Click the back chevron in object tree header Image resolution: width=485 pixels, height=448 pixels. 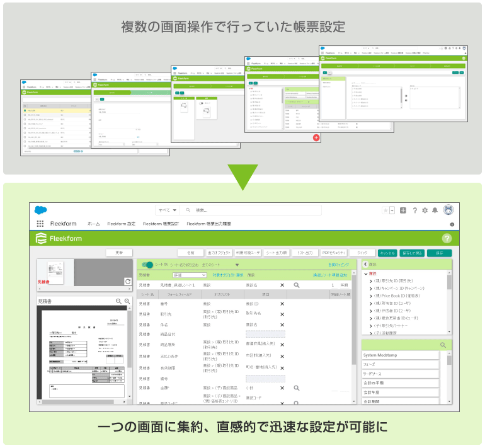click(365, 264)
